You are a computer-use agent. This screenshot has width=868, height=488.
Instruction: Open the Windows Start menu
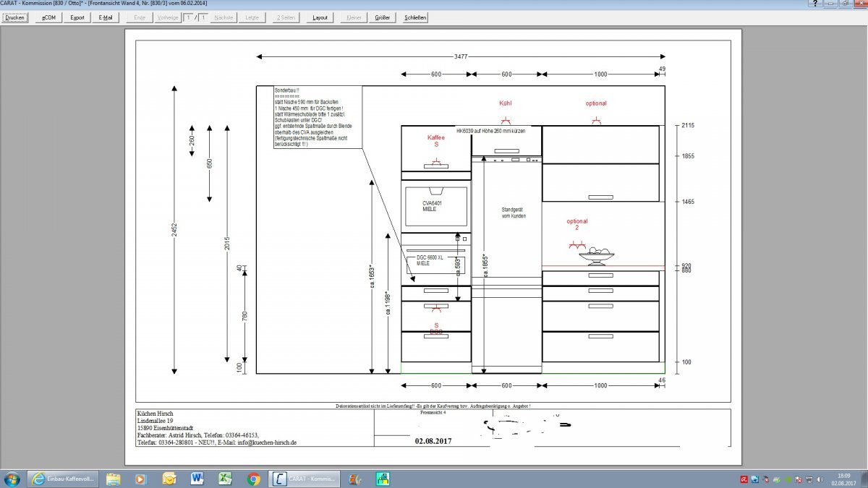tap(12, 479)
